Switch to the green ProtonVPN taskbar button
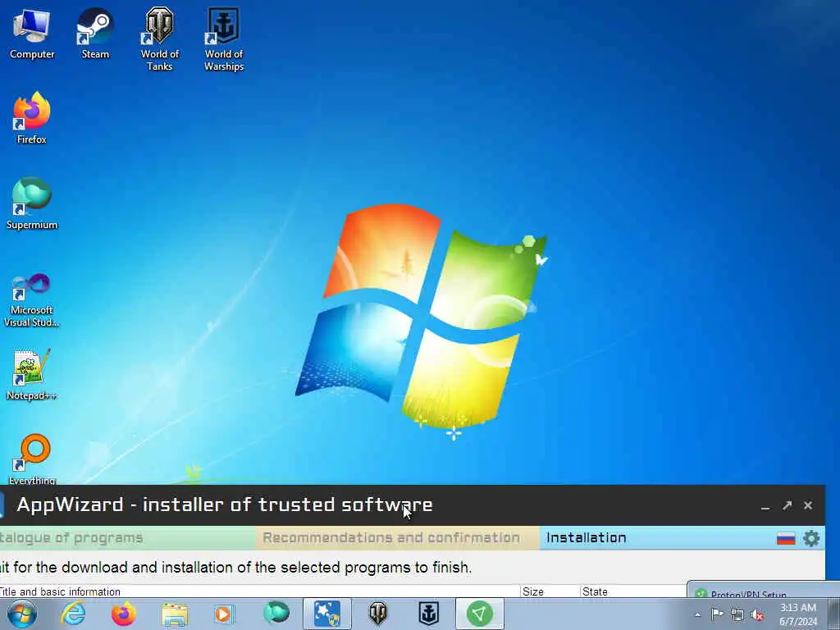 coord(479,614)
